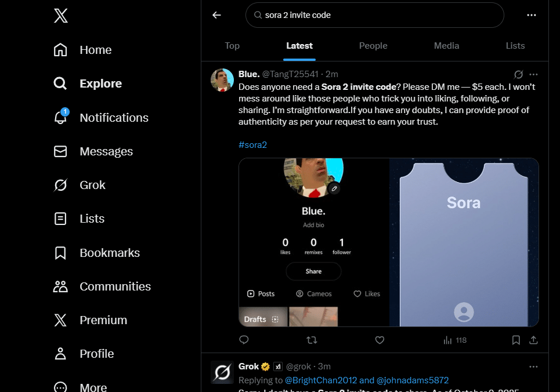
Task: Go back using the arrow icon
Action: (x=217, y=15)
